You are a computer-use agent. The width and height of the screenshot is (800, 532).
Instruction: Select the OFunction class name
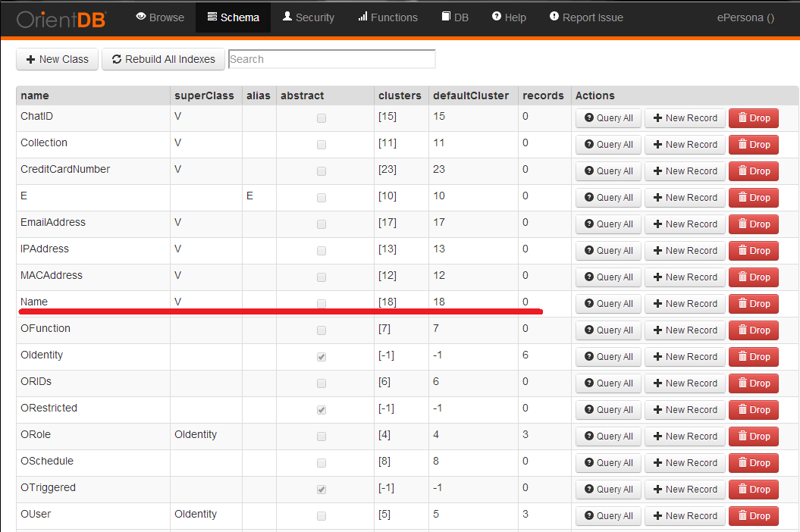click(x=45, y=328)
